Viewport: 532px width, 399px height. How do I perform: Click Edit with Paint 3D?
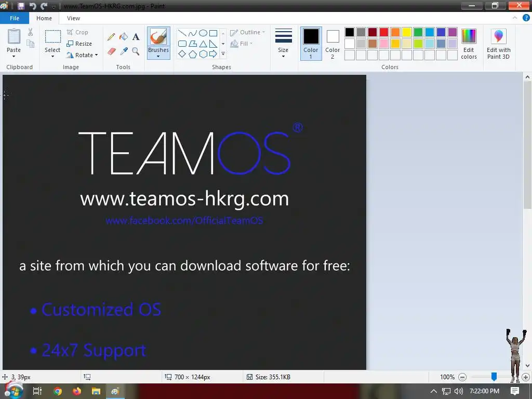click(x=498, y=44)
